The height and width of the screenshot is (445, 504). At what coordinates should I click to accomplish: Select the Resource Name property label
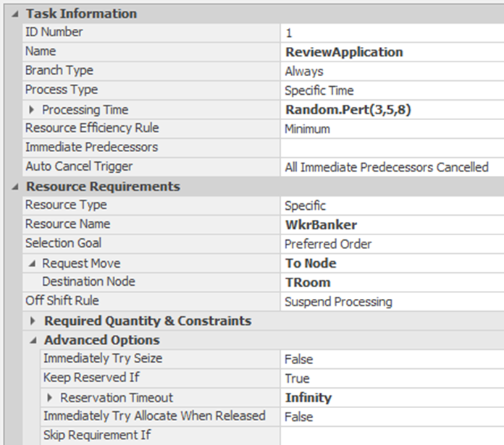(67, 224)
